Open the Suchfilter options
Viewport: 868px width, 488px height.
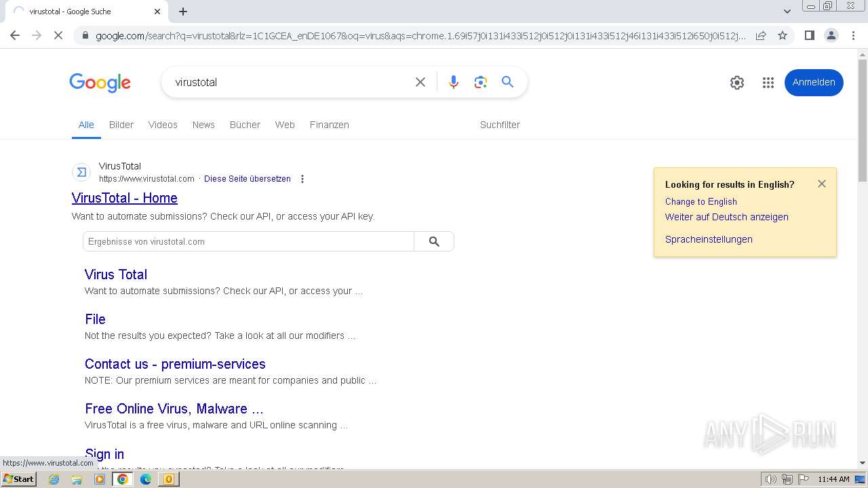[500, 125]
